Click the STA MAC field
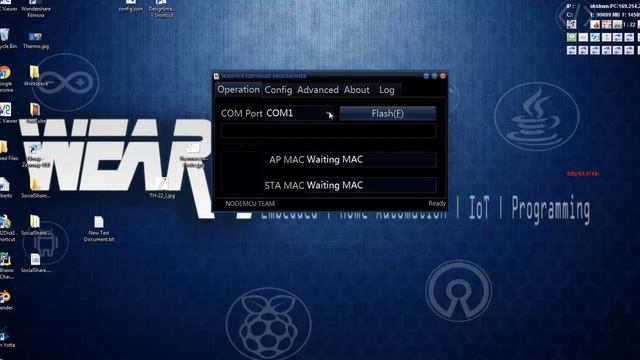Viewport: 640px width, 360px height. 370,185
